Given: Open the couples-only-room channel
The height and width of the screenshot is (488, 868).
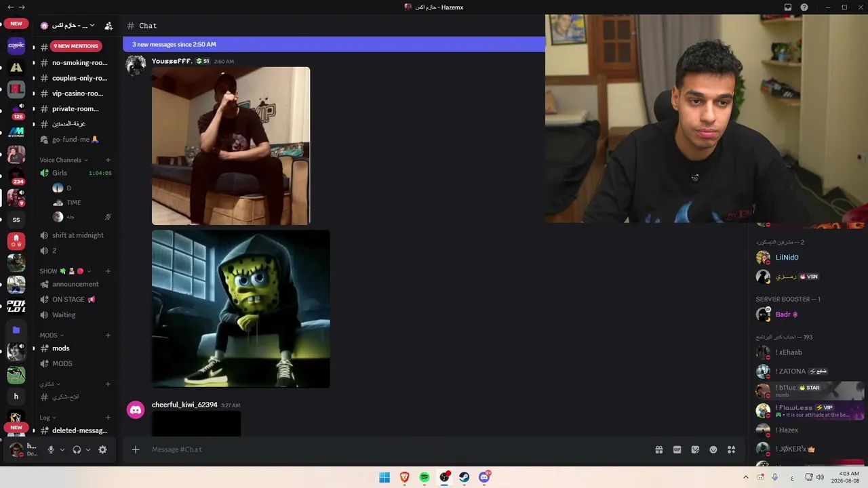Looking at the screenshot, I should click(75, 78).
